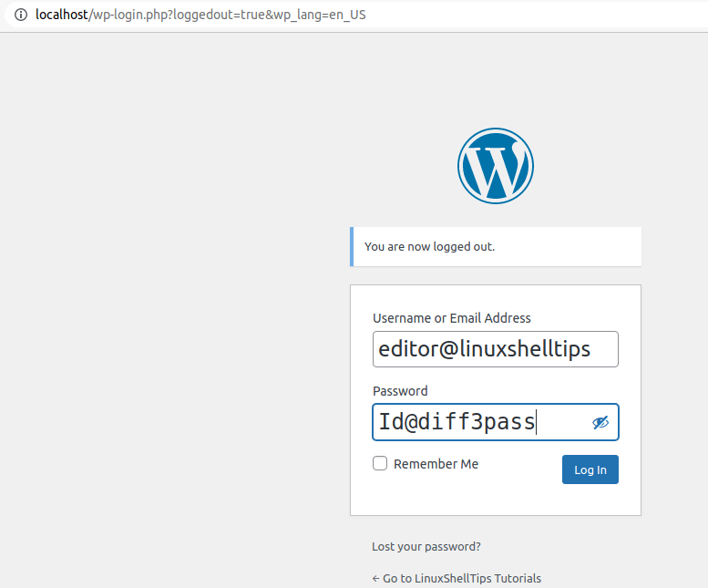Toggle password visibility eye icon
Viewport: 708px width, 588px height.
(600, 423)
